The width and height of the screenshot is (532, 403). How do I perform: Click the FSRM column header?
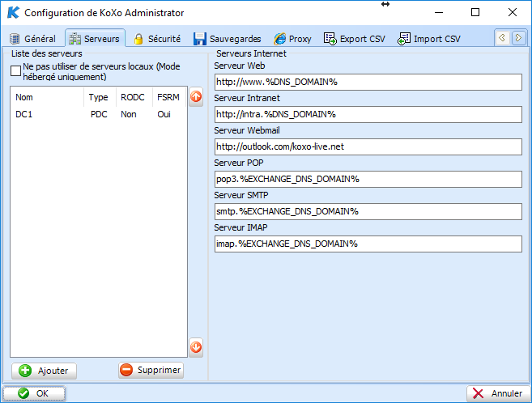pyautogui.click(x=169, y=97)
